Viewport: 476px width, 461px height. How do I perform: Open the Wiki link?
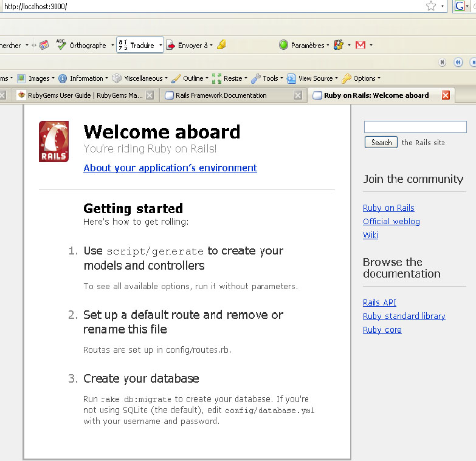pos(370,235)
